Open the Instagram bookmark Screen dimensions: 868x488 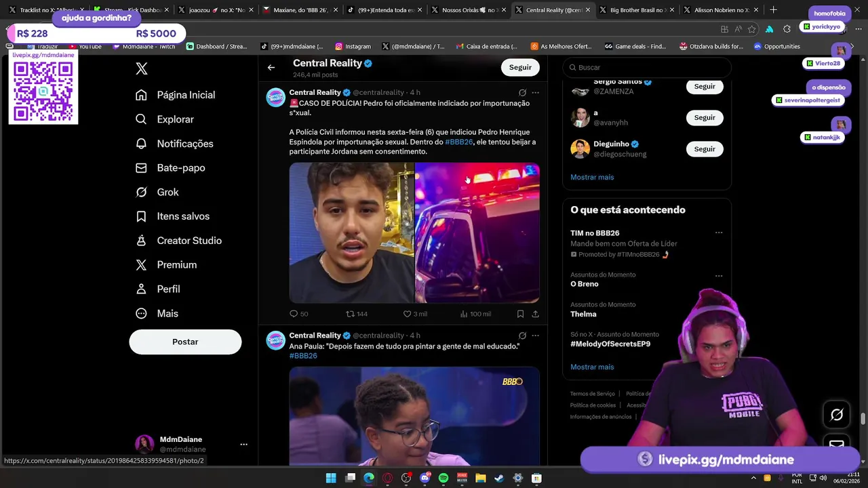tap(353, 47)
